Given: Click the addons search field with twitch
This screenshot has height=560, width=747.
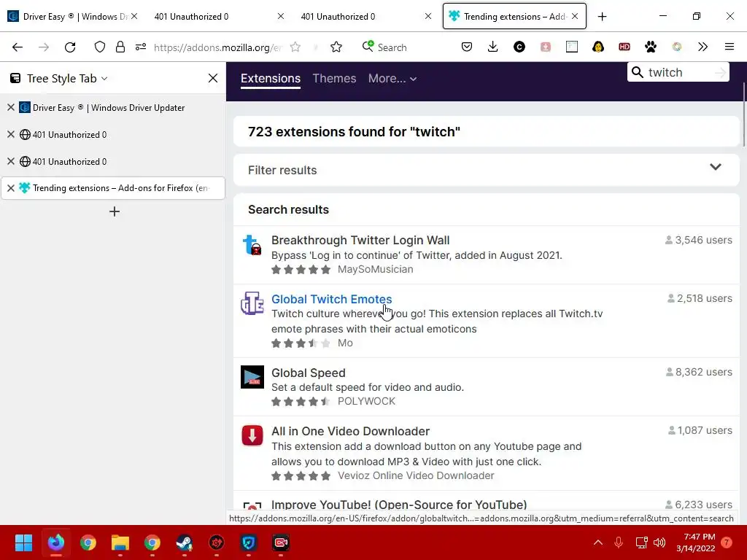Looking at the screenshot, I should tap(679, 72).
